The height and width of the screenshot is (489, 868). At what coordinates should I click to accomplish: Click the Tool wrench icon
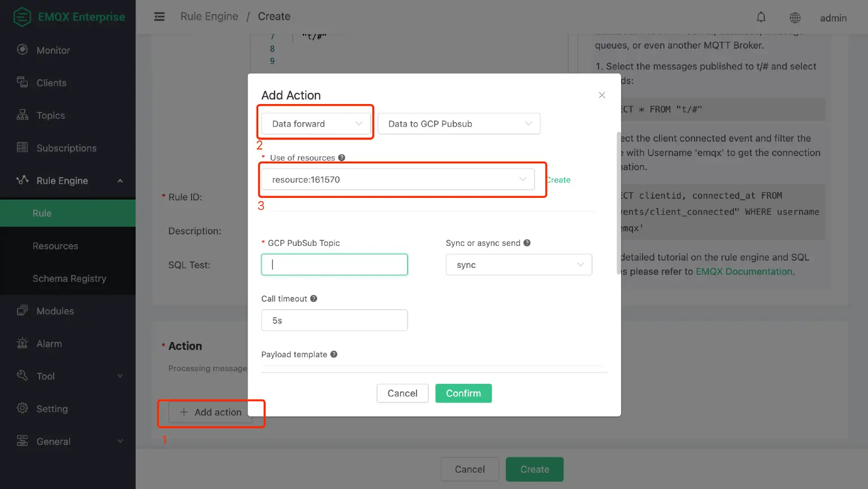tap(23, 376)
